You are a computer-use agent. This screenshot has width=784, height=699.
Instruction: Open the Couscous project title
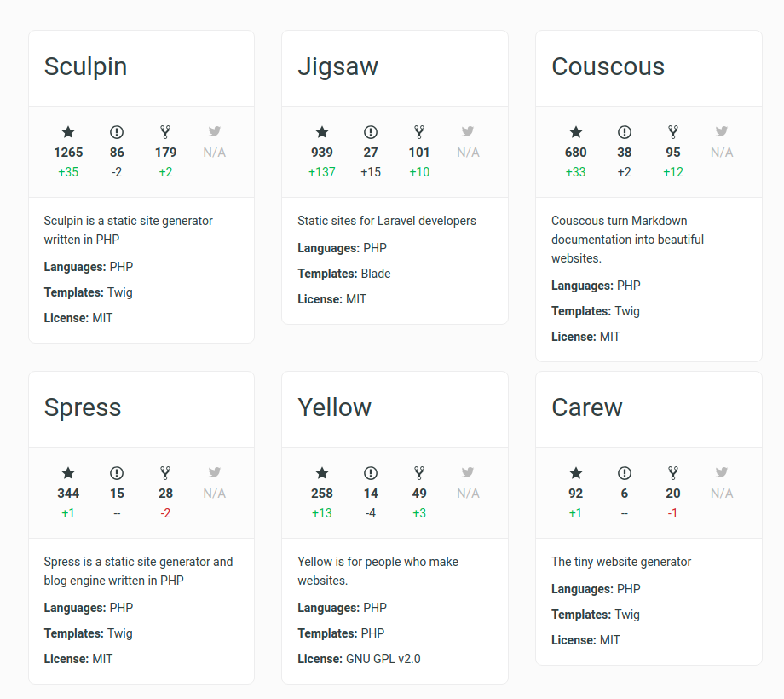(608, 67)
